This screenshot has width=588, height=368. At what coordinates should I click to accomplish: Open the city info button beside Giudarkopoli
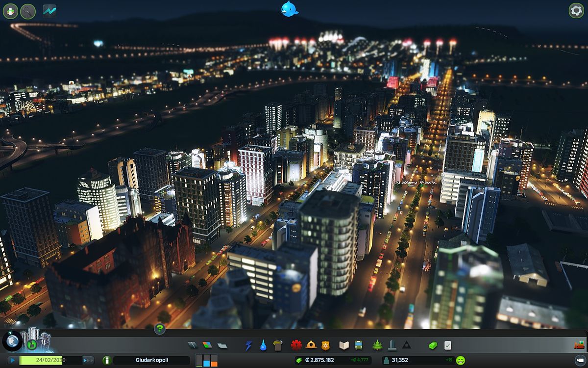click(107, 360)
